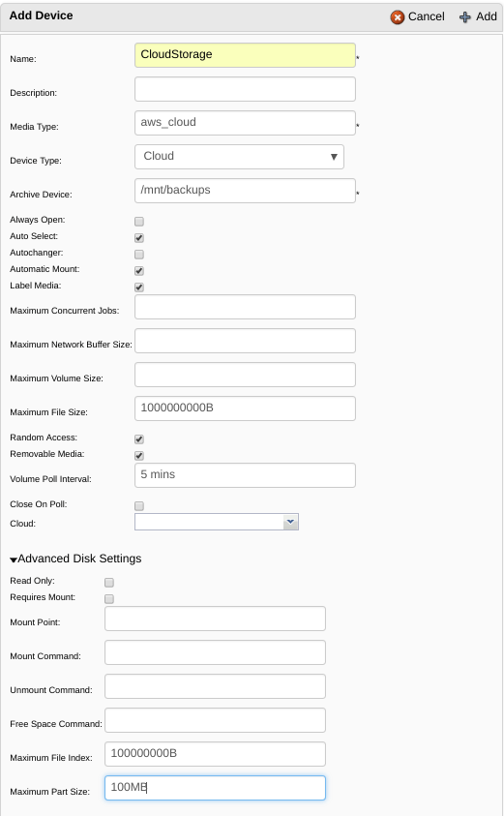Click the blue plus Add icon
This screenshot has width=504, height=816.
pos(465,17)
